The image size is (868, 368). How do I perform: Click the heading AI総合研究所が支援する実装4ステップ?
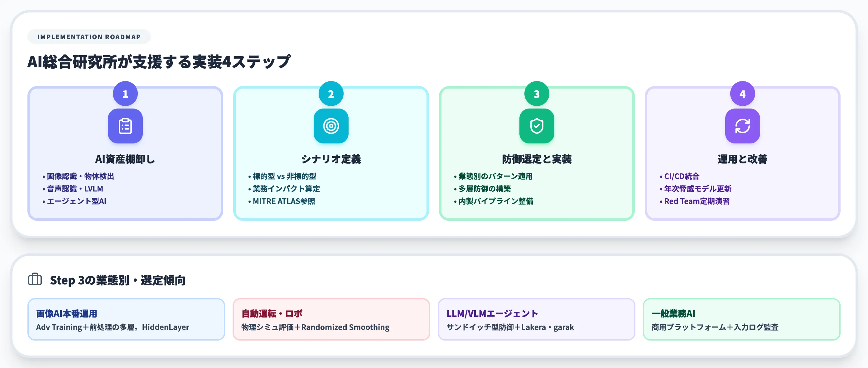click(159, 62)
